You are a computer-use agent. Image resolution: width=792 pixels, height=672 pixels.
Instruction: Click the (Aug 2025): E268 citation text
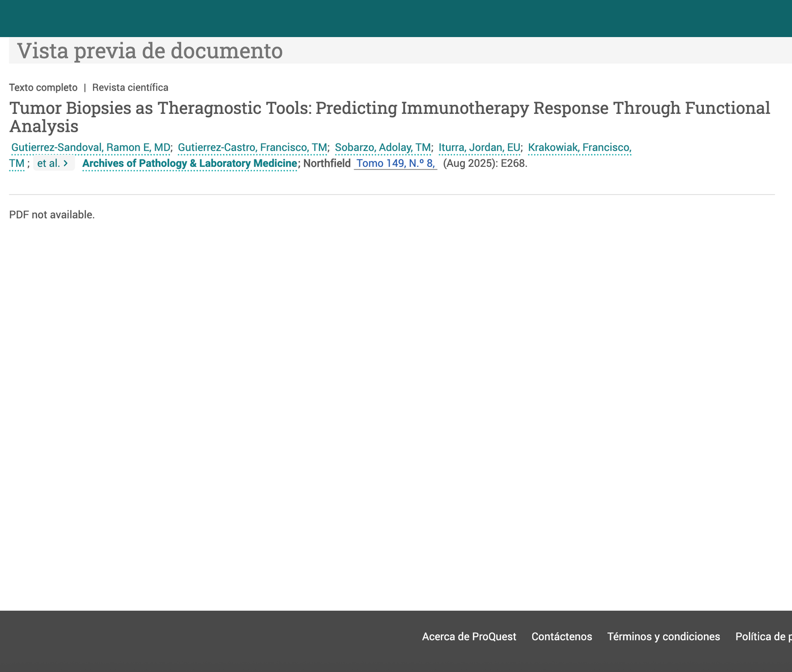485,163
